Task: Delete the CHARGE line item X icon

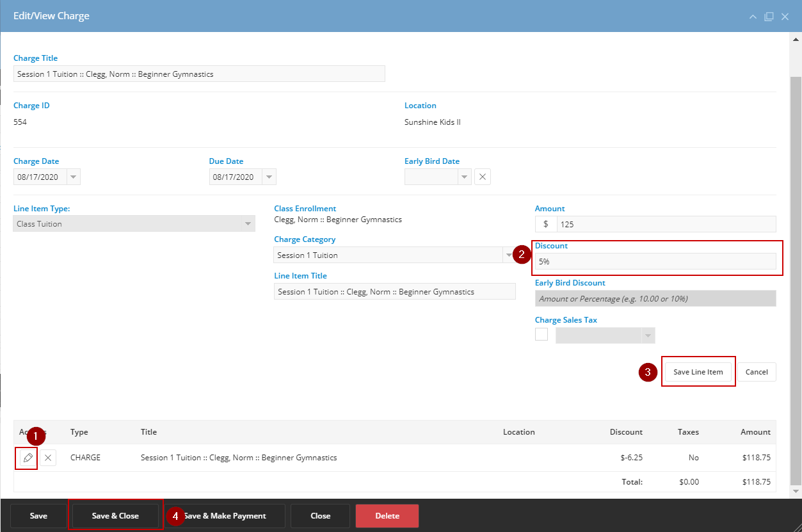Action: pyautogui.click(x=48, y=458)
